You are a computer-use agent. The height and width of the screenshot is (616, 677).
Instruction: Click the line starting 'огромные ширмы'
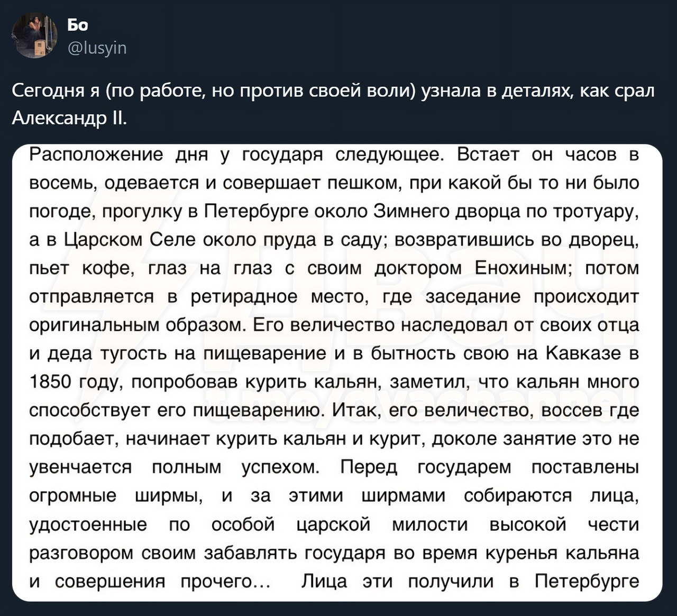click(x=334, y=496)
